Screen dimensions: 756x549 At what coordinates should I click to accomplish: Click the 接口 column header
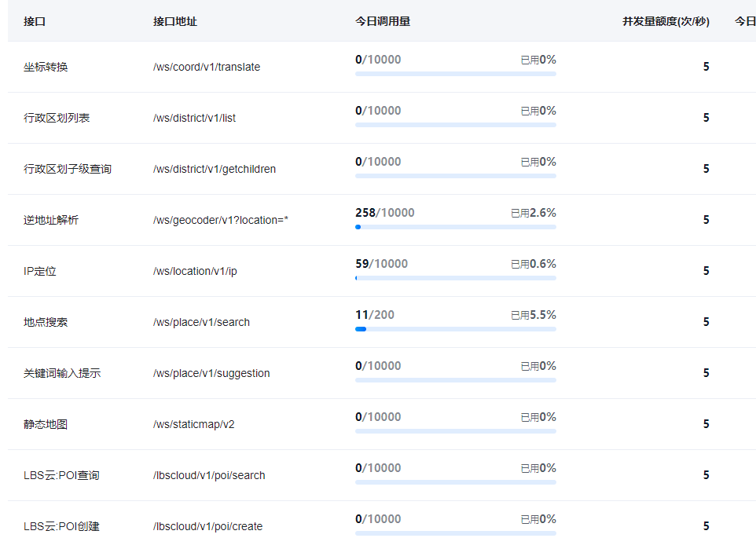point(35,21)
